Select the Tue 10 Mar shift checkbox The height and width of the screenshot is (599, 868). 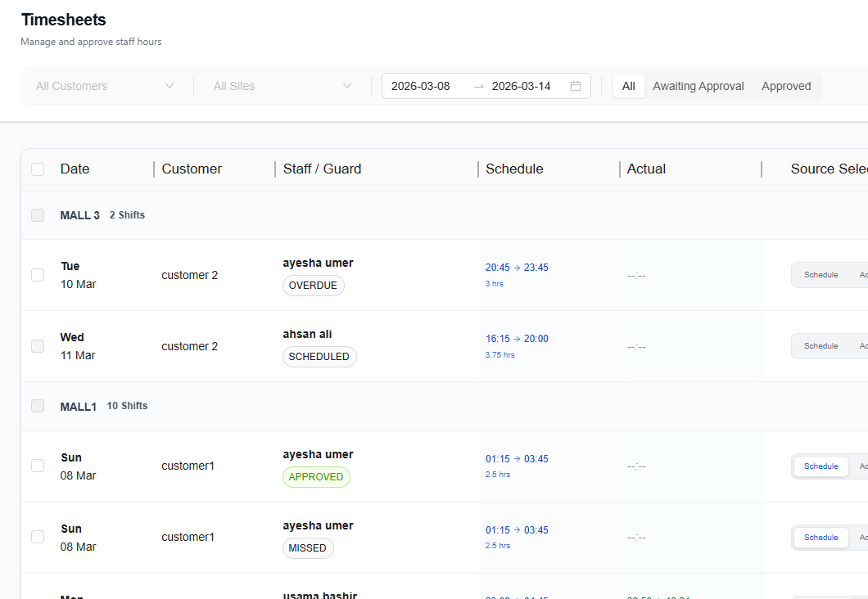tap(38, 275)
